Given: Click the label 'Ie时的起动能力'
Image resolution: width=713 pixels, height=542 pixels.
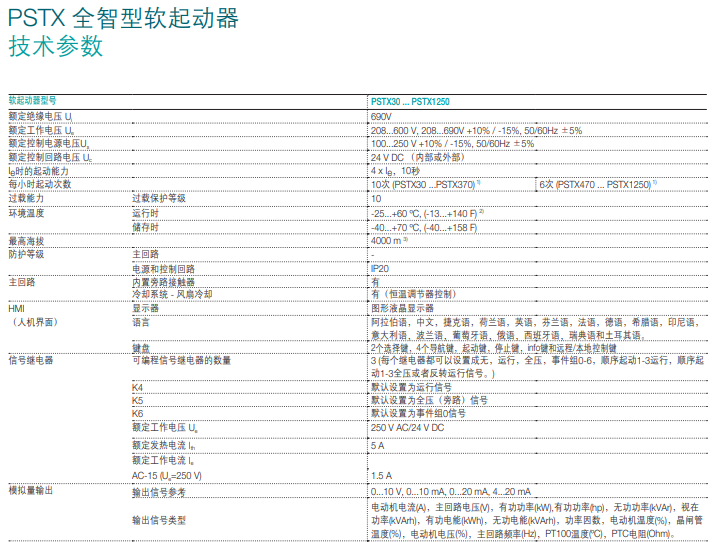Looking at the screenshot, I should 39,171.
